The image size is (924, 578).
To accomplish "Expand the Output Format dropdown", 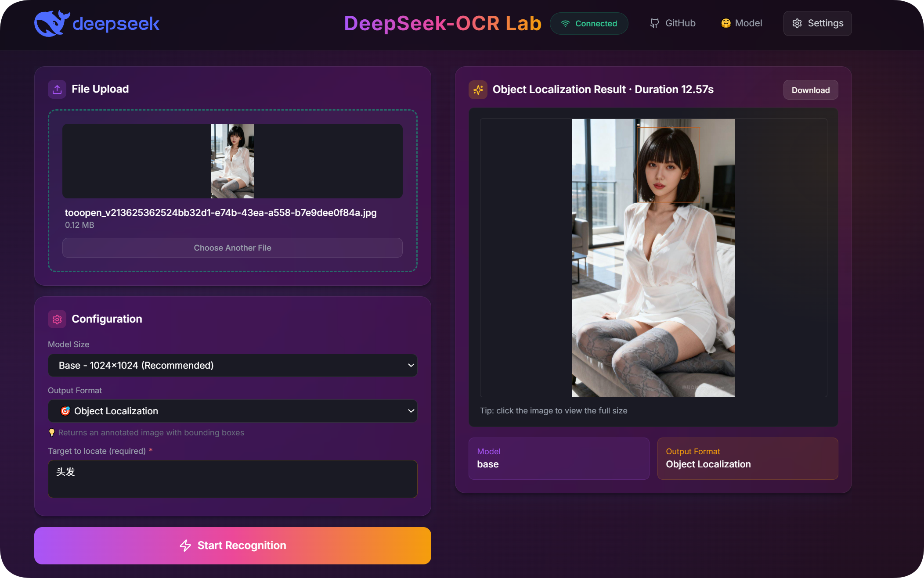I will (x=232, y=411).
